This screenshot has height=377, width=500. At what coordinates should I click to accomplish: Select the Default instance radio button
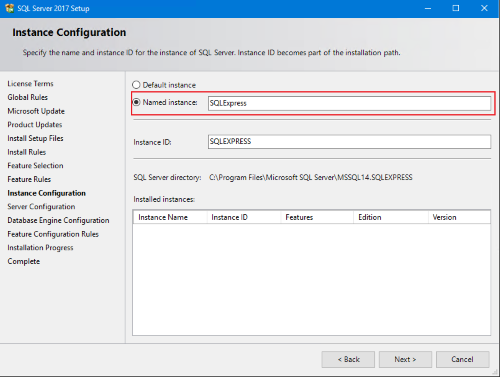coord(136,85)
